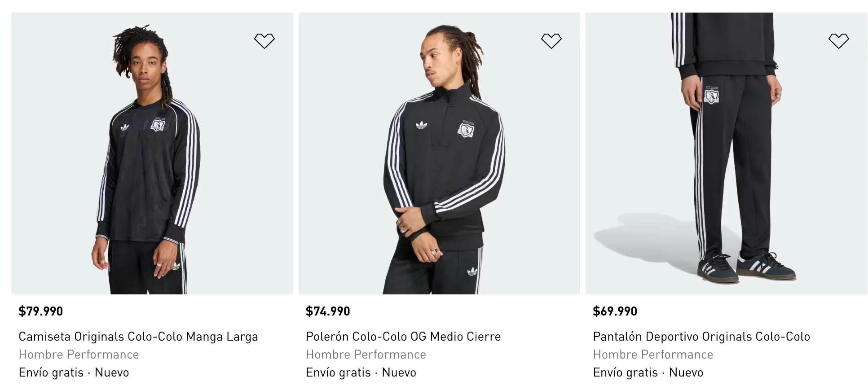Click the $74.990 price
Screen dimensions: 868x390
tap(328, 311)
